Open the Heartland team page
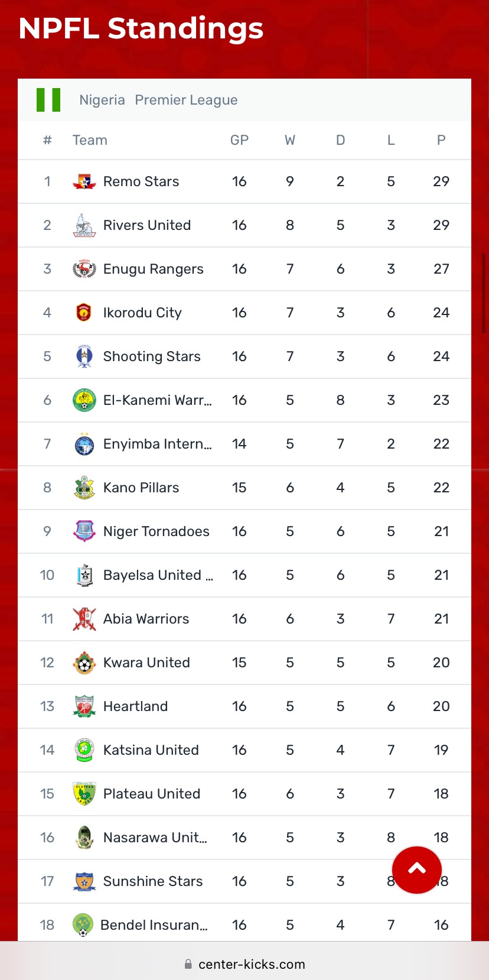The image size is (489, 980). coord(135,706)
